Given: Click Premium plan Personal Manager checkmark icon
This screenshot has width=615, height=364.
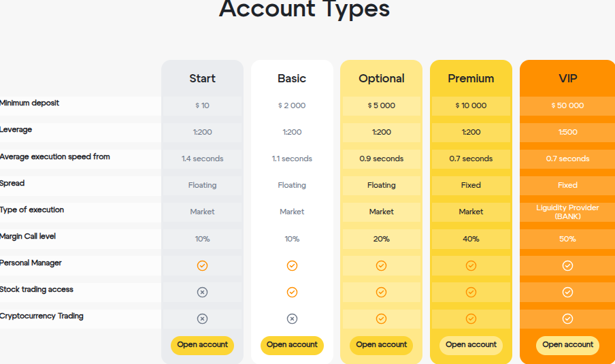Looking at the screenshot, I should click(471, 265).
